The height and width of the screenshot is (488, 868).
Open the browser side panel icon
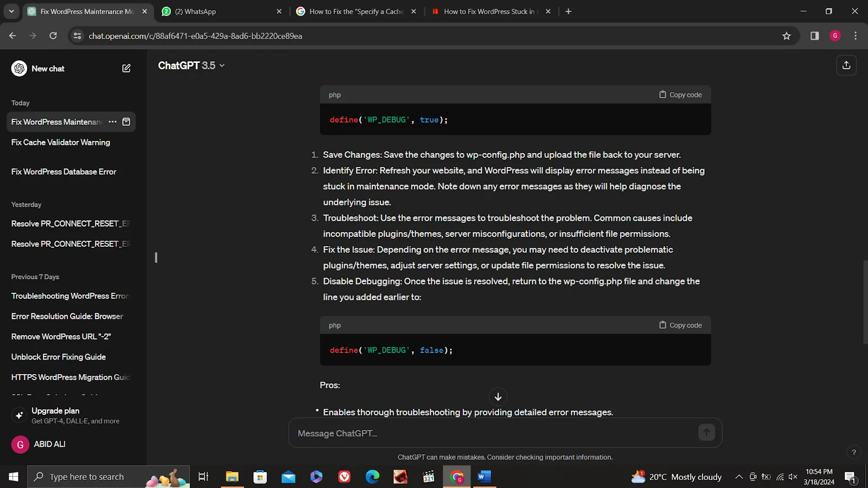[814, 36]
